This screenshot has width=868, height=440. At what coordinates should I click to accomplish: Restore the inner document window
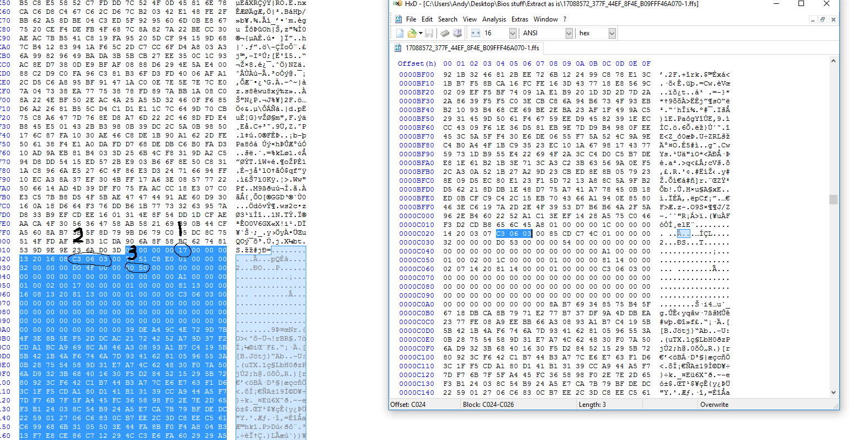(x=823, y=19)
